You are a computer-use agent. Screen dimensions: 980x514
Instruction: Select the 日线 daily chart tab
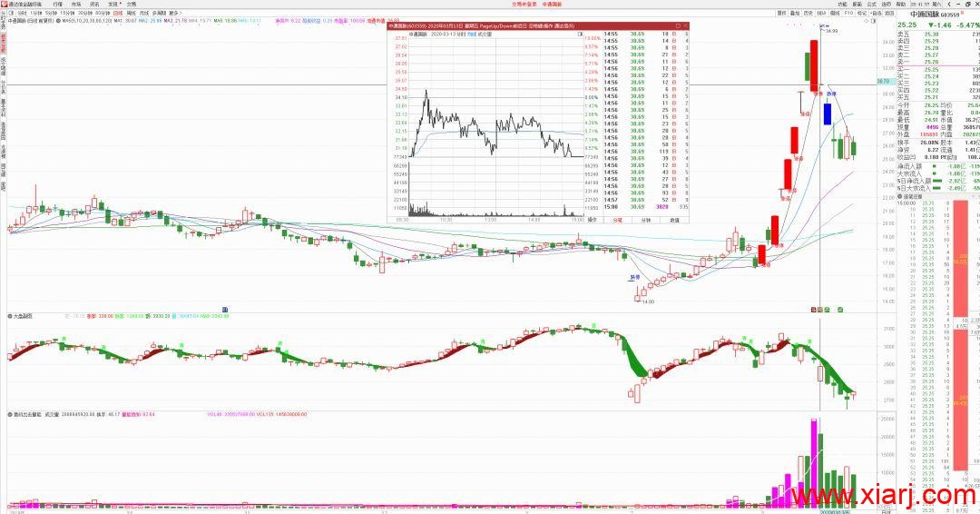(x=117, y=13)
